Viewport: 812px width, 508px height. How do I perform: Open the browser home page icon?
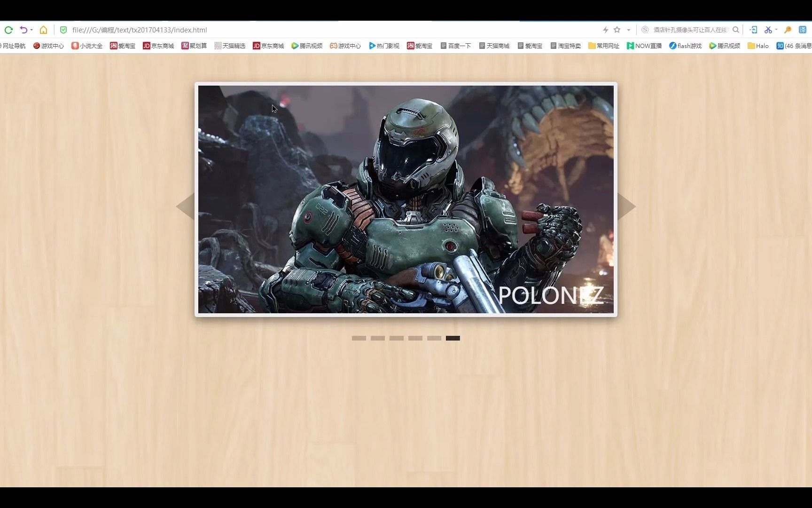(43, 30)
